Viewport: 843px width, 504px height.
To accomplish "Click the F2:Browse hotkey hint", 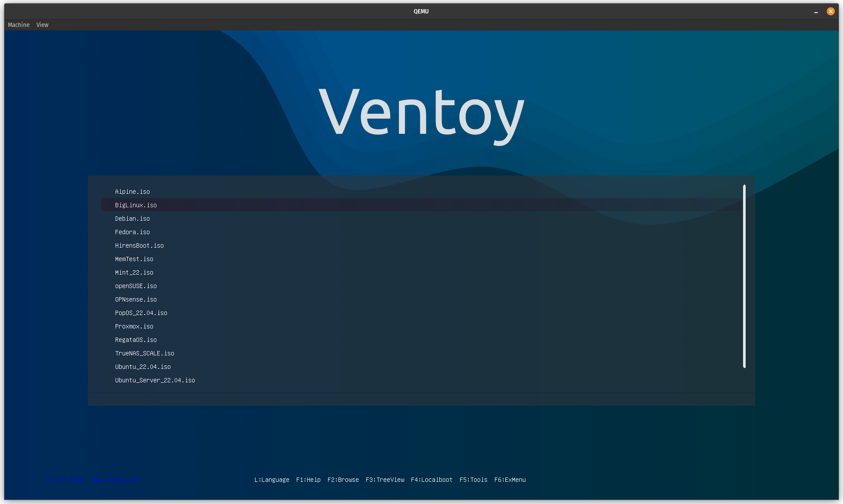I will point(343,480).
